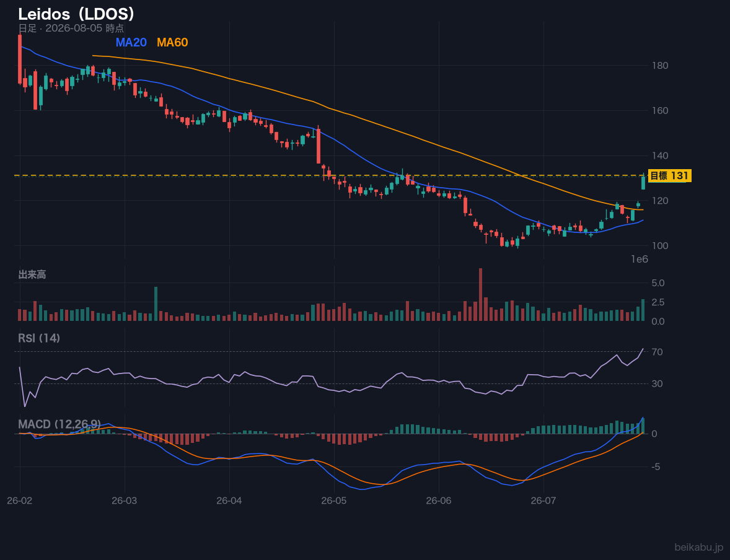Image resolution: width=730 pixels, height=560 pixels.
Task: Click the 日足 · 2026-08-05 時点 subtitle
Action: (x=71, y=28)
